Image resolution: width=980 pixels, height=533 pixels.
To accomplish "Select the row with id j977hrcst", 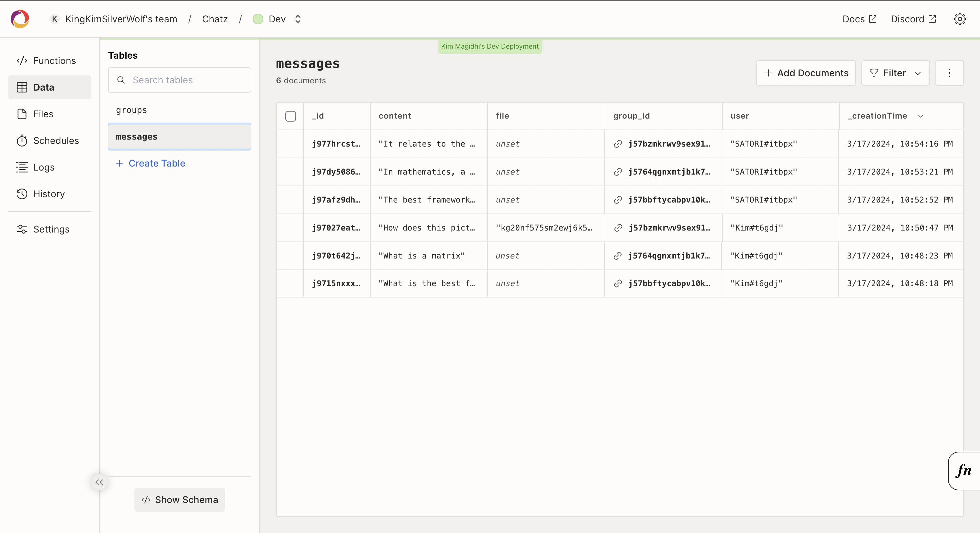I will pyautogui.click(x=290, y=144).
